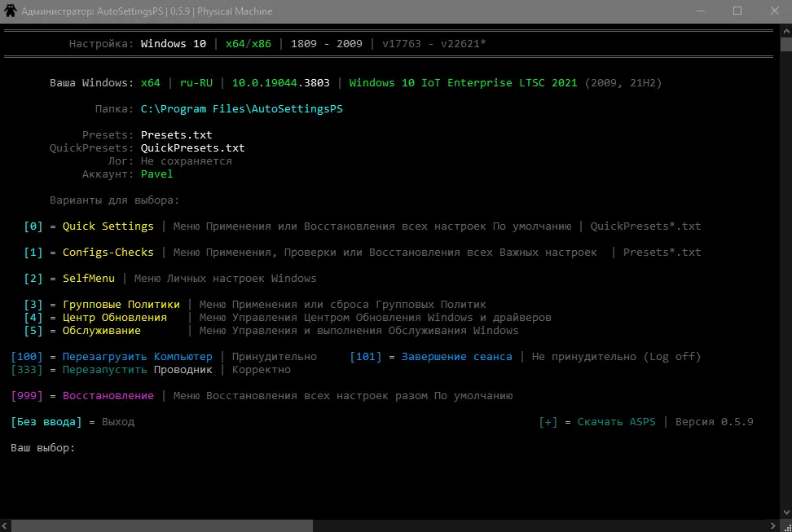This screenshot has height=532, width=792.
Task: Click the '[Без ввода]' exit label
Action: pyautogui.click(x=46, y=422)
